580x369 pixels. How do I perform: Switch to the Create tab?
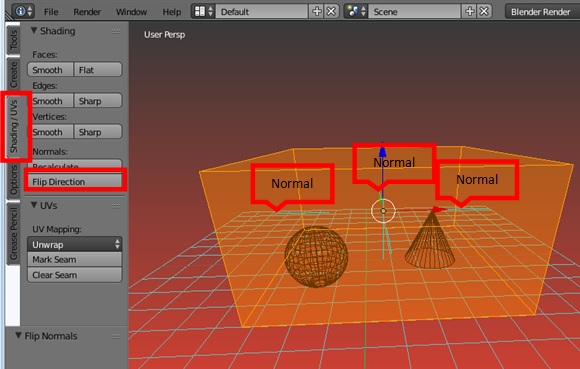pos(13,75)
